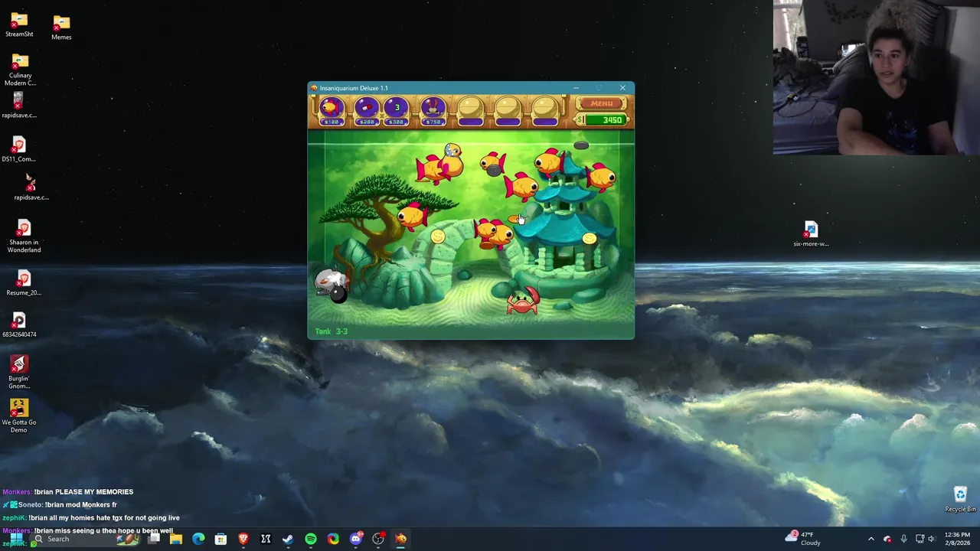Open the clock showing 12:36 PM

[957, 539]
